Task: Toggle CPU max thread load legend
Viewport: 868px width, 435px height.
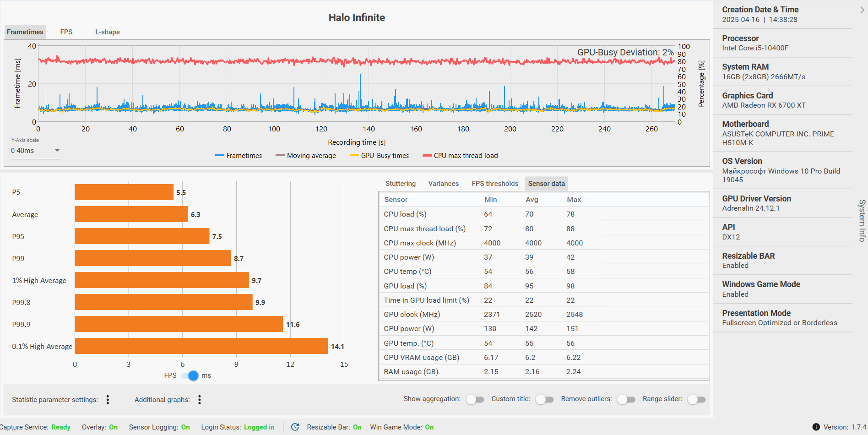Action: click(x=460, y=156)
